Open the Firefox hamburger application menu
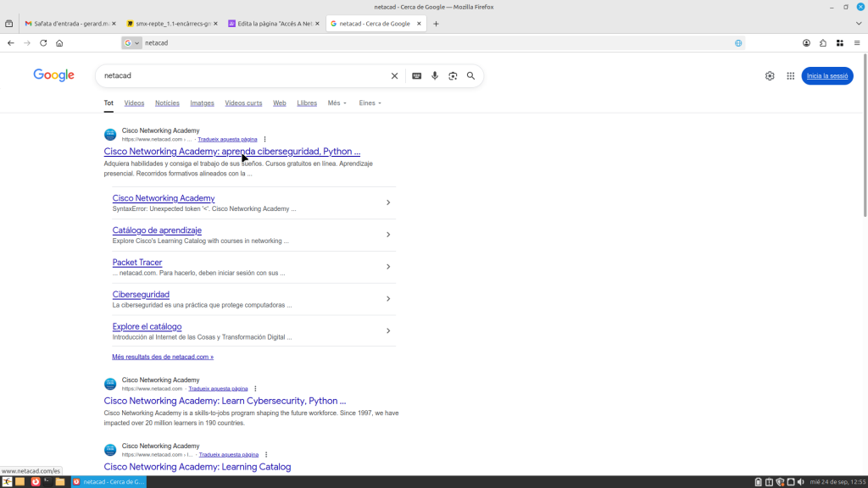The image size is (868, 488). click(856, 43)
